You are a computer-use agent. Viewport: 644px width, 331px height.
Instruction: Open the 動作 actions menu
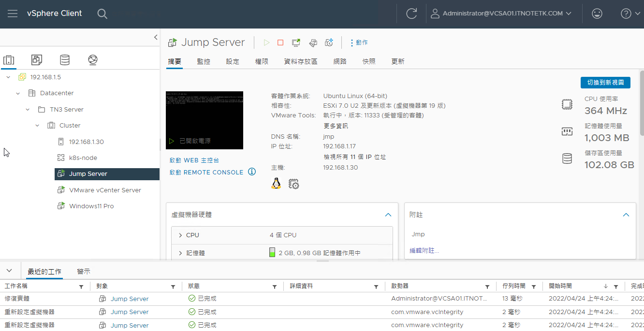pyautogui.click(x=359, y=43)
